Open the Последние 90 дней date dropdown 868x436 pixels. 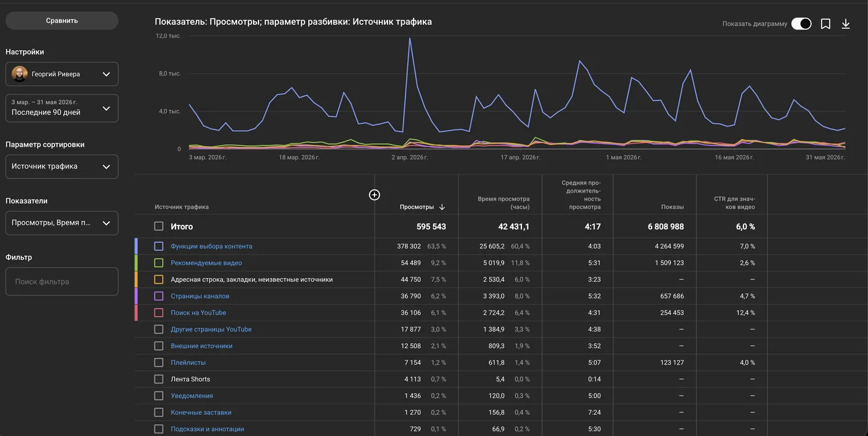click(x=62, y=107)
